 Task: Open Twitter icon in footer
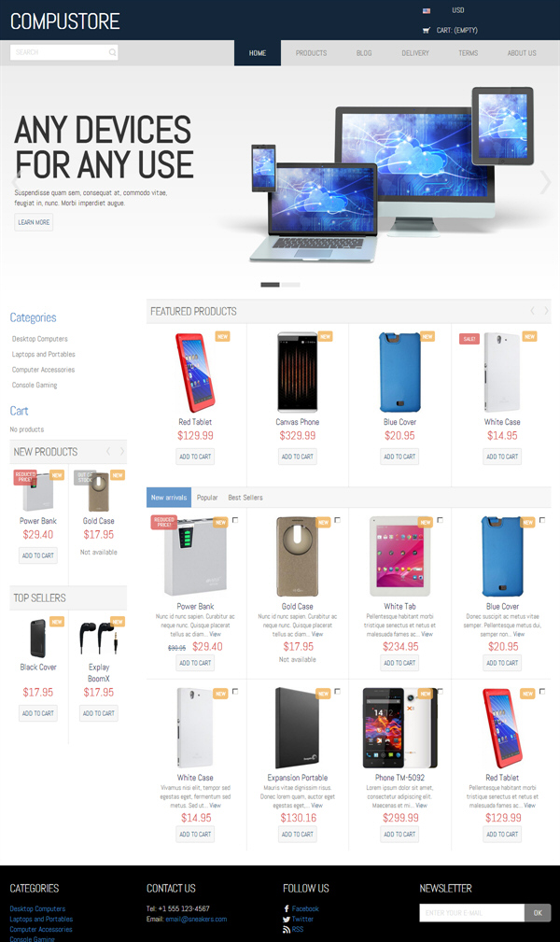[x=287, y=920]
